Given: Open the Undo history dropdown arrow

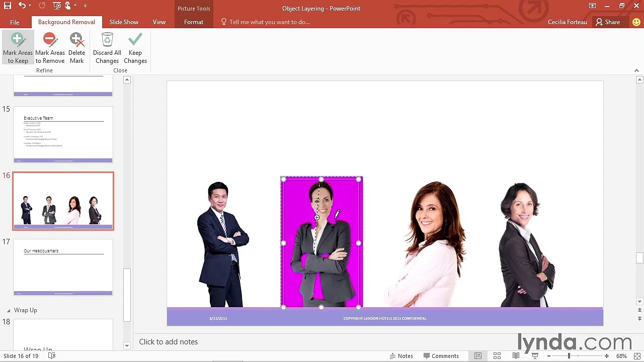Looking at the screenshot, I should pyautogui.click(x=30, y=6).
